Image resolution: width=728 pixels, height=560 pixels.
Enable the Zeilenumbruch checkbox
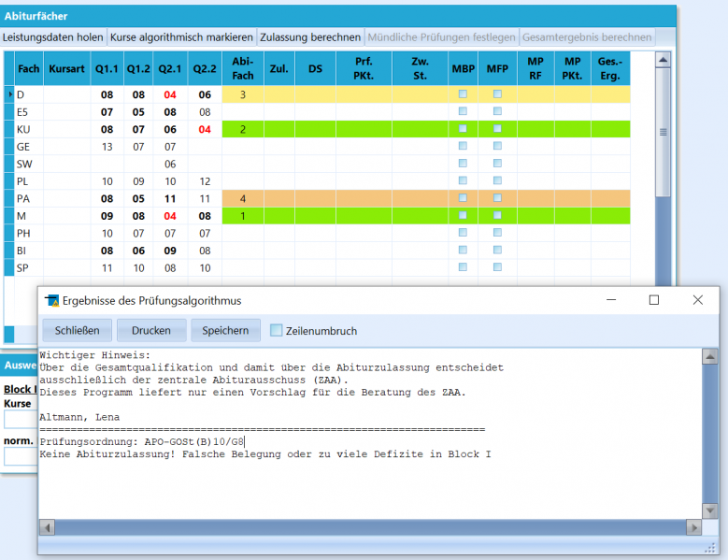[x=277, y=330]
